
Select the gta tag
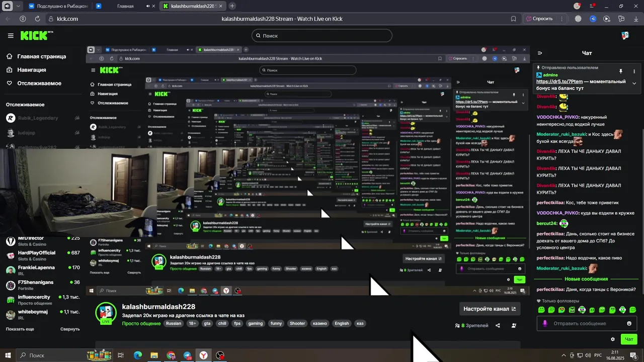pos(207,323)
